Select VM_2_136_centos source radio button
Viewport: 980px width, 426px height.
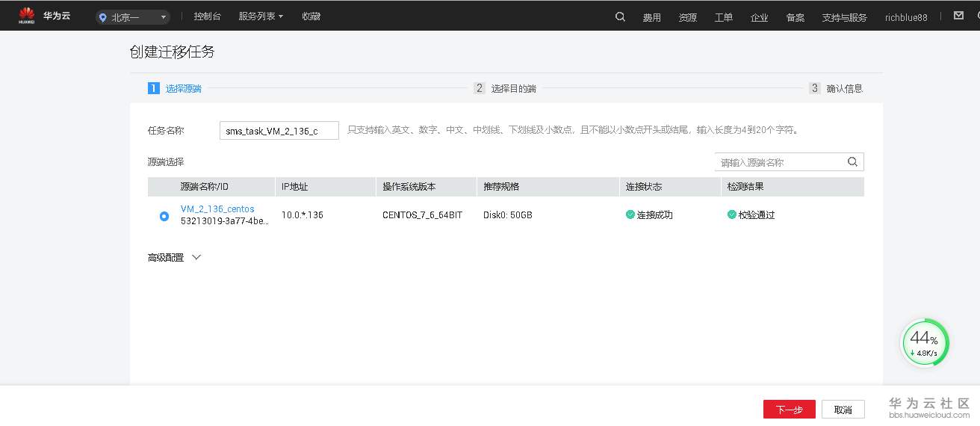[164, 216]
